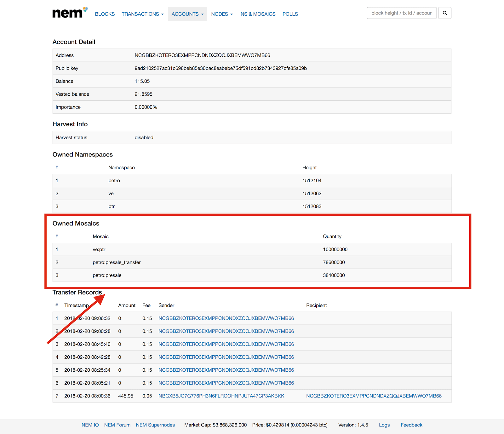Image resolution: width=504 pixels, height=434 pixels.
Task: Open NS & Mosaics page
Action: pos(258,14)
